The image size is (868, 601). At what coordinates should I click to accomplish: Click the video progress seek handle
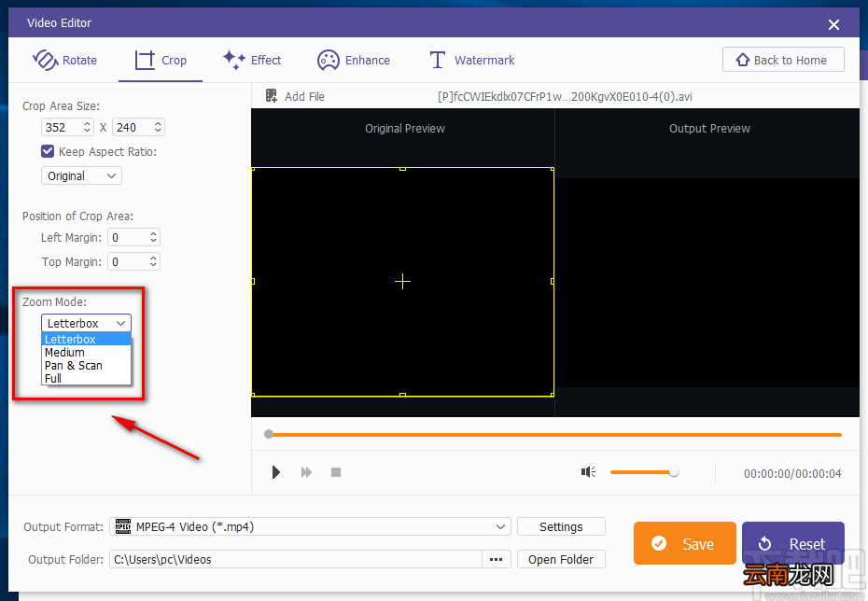(x=269, y=434)
